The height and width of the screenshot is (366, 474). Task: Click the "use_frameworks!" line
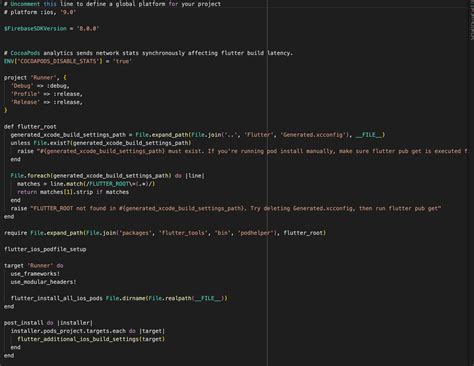tap(35, 274)
